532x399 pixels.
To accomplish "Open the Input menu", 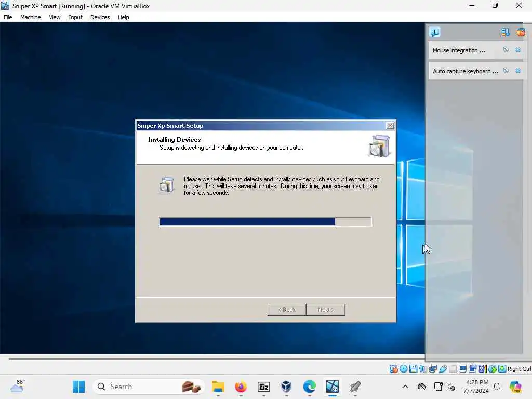I will click(x=75, y=17).
